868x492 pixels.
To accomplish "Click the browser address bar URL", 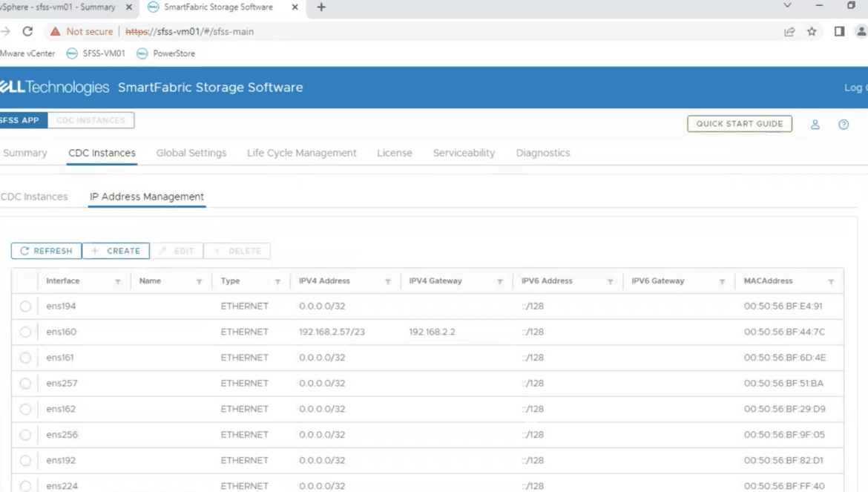I will (189, 32).
